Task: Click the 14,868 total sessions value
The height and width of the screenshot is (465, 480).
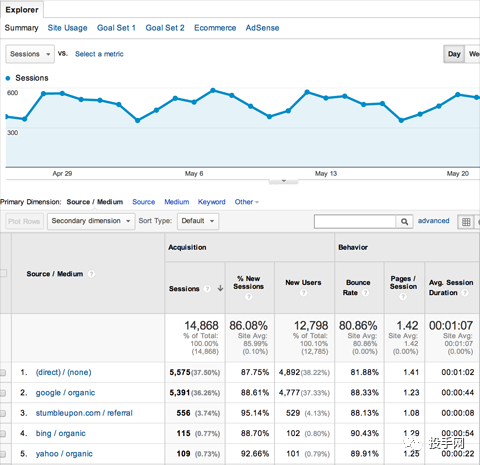Action: click(201, 326)
